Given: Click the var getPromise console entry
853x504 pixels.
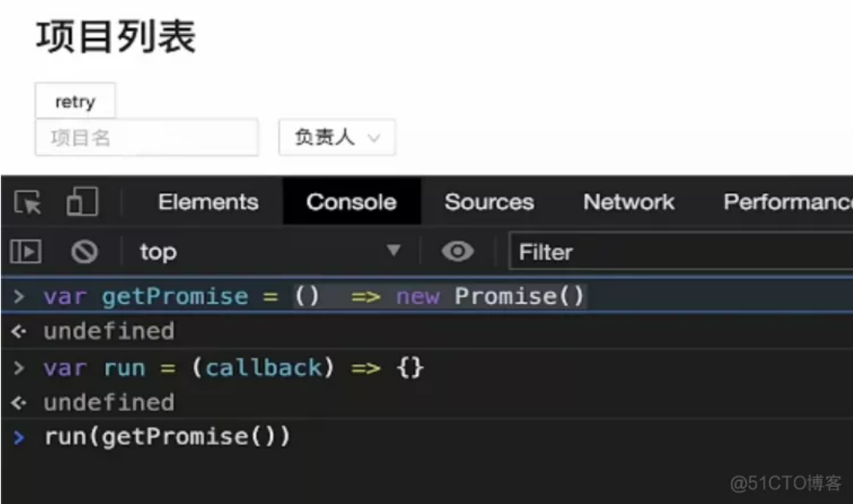Looking at the screenshot, I should [315, 296].
